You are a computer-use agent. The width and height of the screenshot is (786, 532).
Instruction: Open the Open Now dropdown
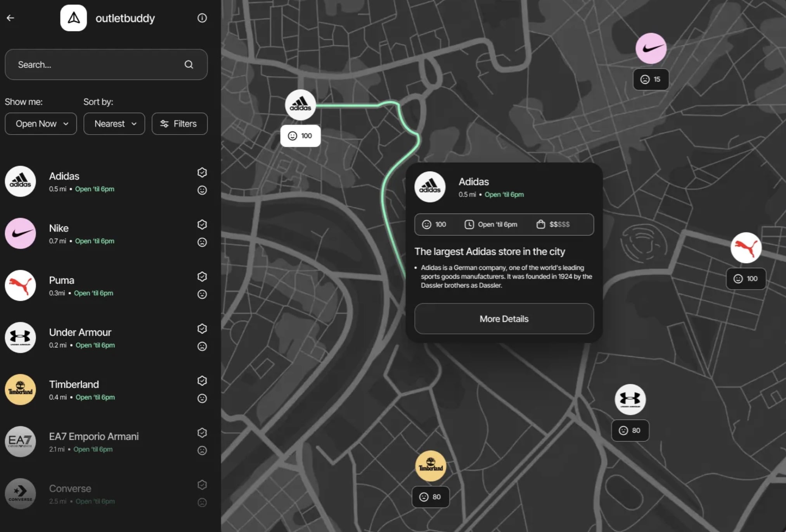coord(41,124)
